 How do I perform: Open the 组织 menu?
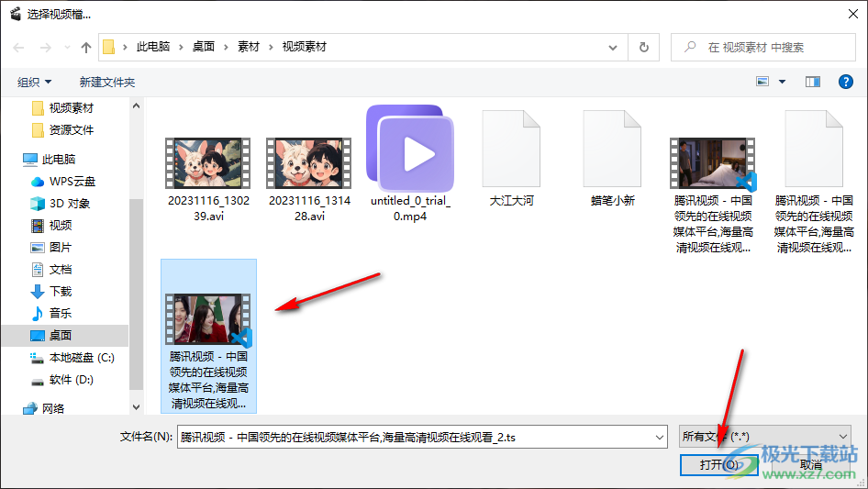pos(35,83)
